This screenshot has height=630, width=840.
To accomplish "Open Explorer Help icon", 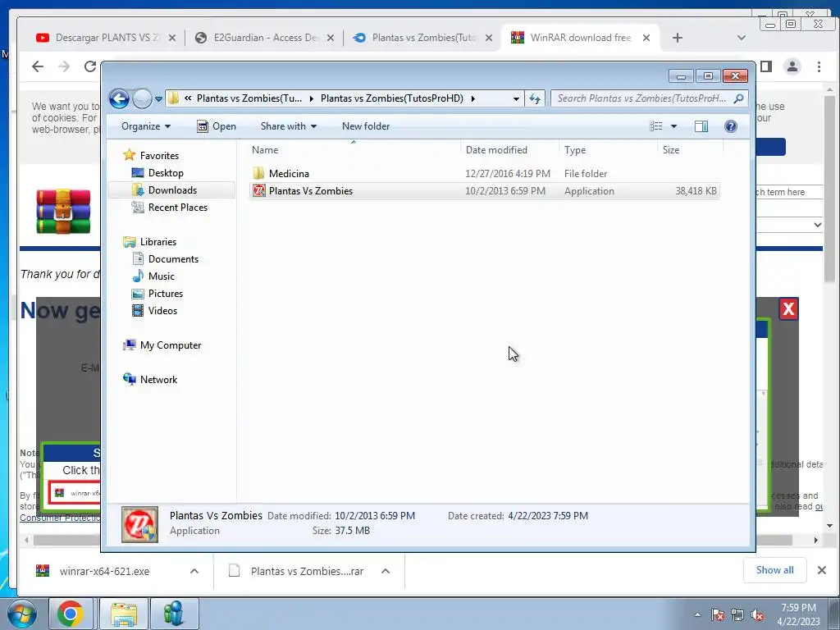I will [731, 126].
